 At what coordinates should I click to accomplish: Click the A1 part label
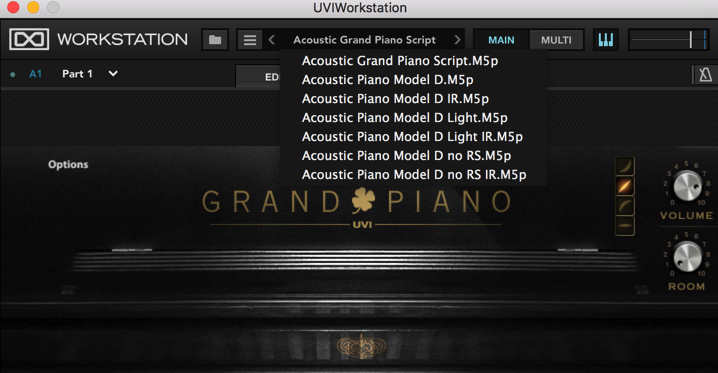tap(35, 74)
